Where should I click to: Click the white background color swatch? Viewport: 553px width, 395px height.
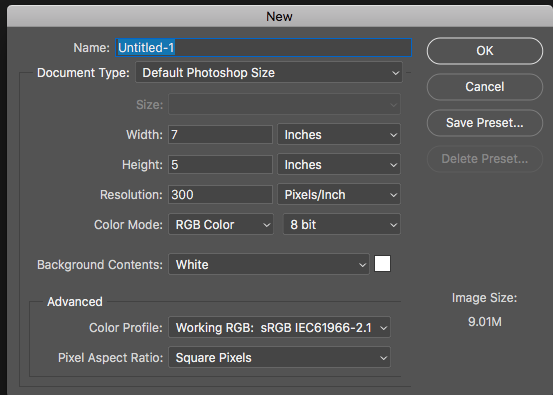(382, 264)
